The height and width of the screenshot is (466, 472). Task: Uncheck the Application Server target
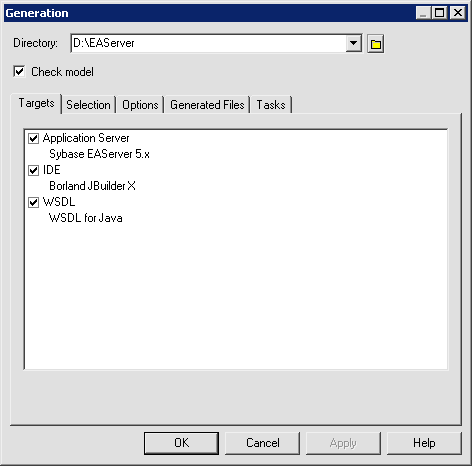33,138
